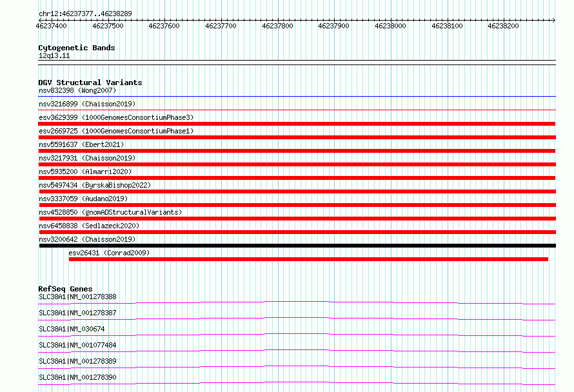Open variant nsv6458838 (Sedlazeck2020)

(x=89, y=226)
